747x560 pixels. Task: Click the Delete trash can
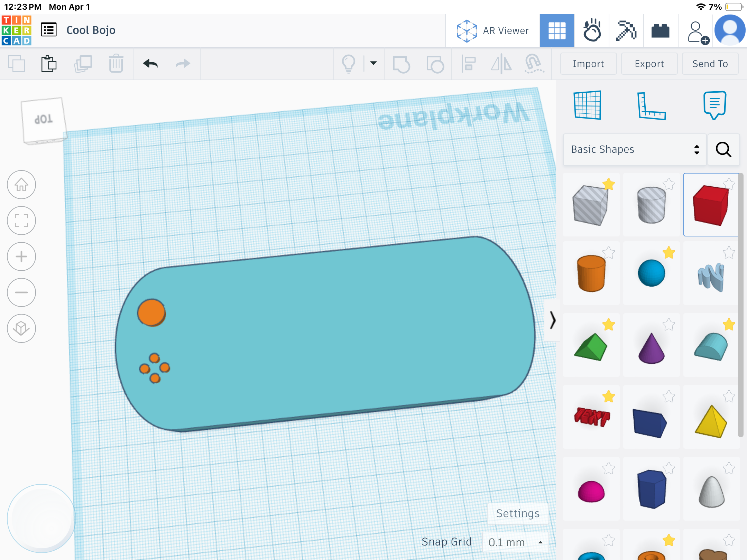[x=116, y=64]
